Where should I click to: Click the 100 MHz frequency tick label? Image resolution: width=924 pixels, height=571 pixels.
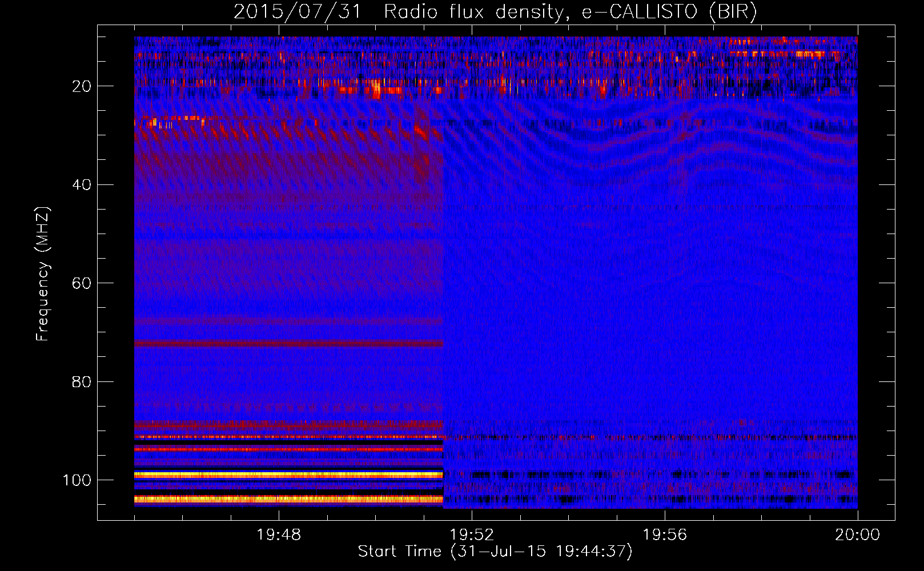[77, 480]
